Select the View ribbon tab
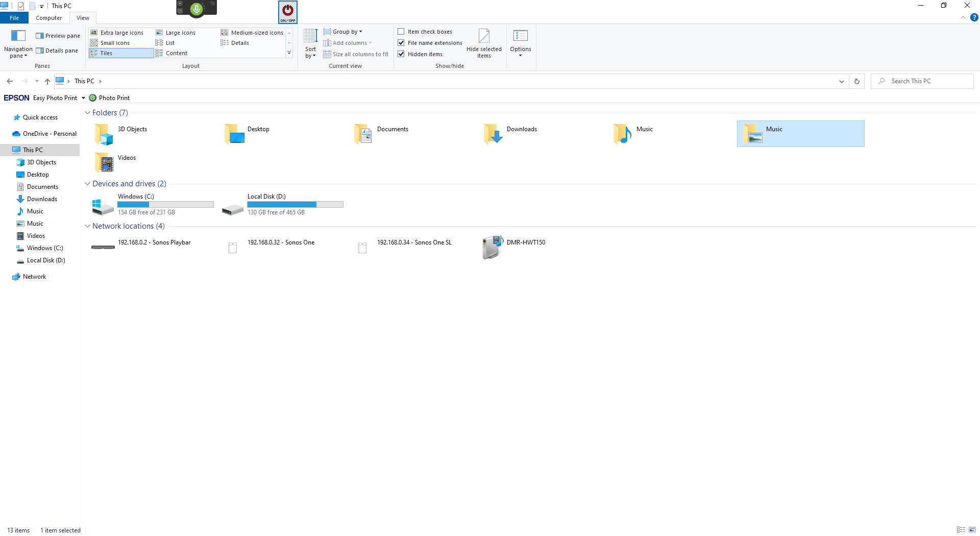The width and height of the screenshot is (980, 536). [x=83, y=18]
